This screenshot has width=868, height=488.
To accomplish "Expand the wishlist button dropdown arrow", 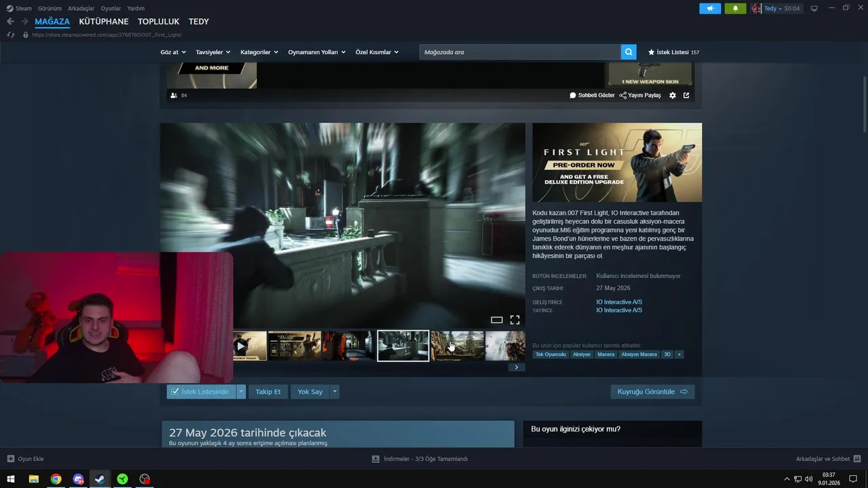I will 241,392.
